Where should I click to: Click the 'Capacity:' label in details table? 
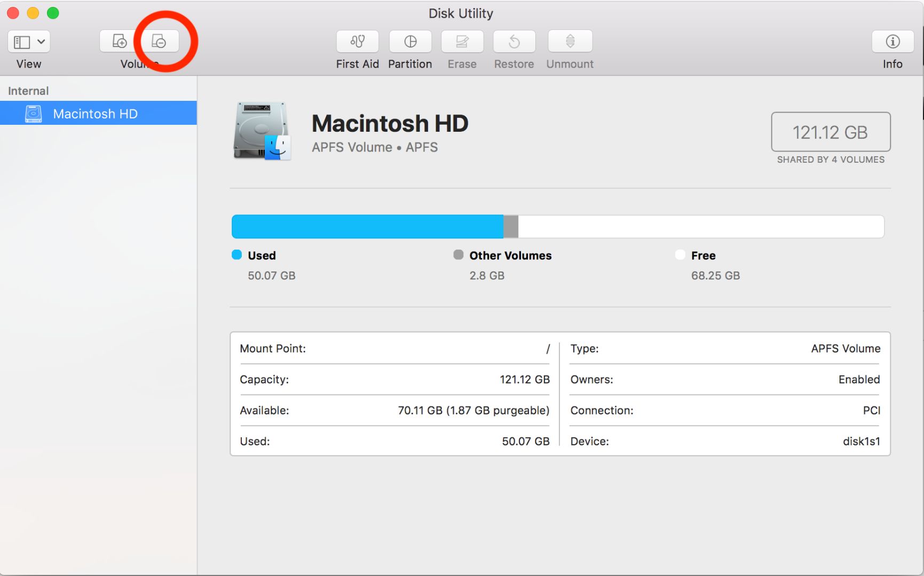pyautogui.click(x=264, y=380)
